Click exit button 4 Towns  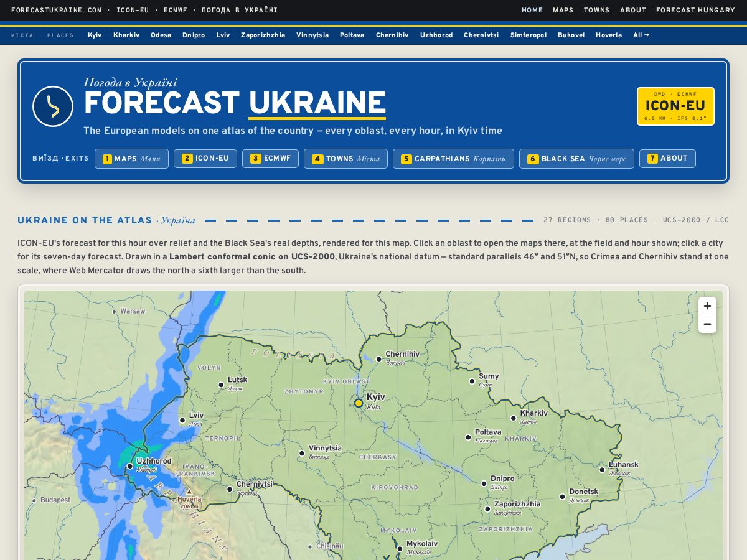coord(345,159)
